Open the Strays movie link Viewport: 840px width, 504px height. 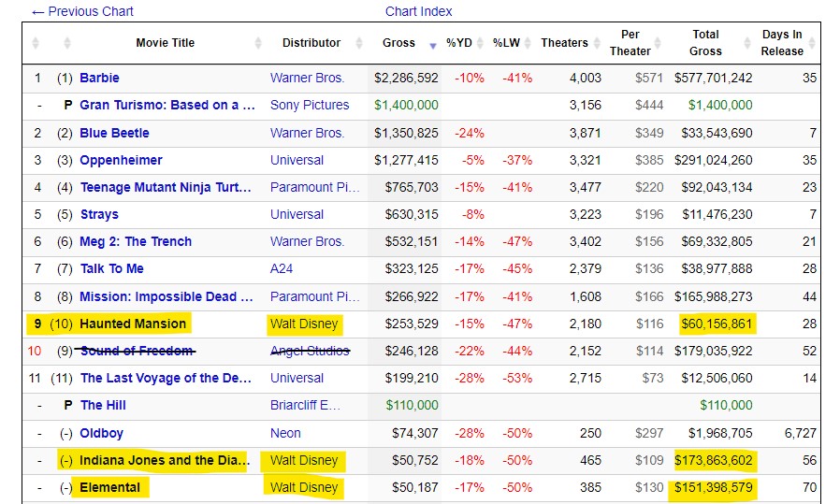click(99, 214)
